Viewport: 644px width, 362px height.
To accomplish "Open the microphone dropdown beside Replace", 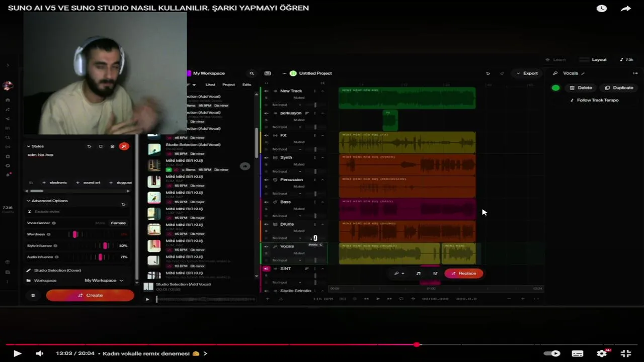I will coord(399,274).
